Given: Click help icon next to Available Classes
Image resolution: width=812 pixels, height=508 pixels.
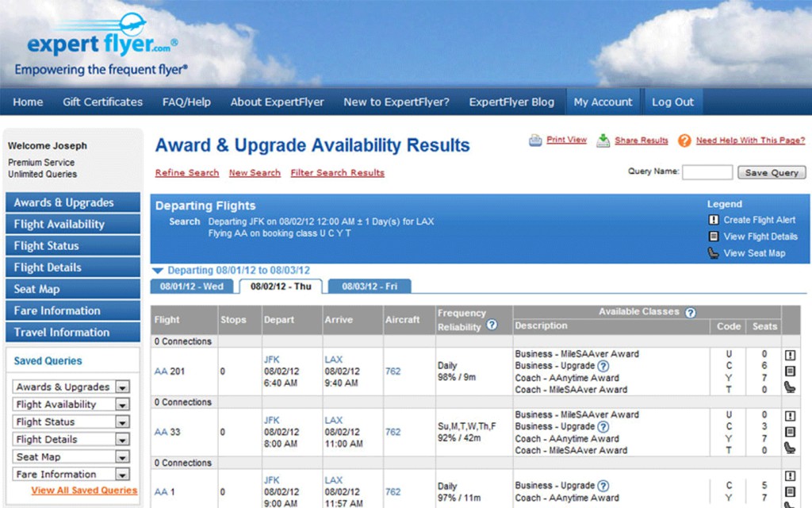Looking at the screenshot, I should [690, 313].
